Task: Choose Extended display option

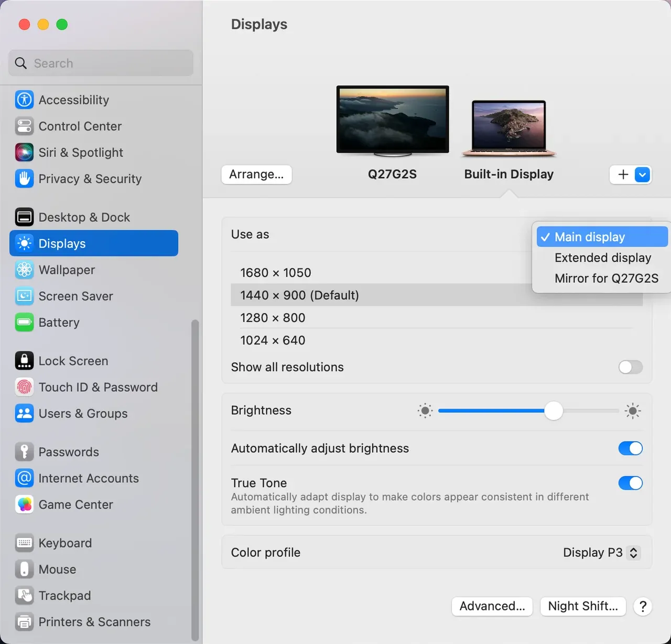Action: tap(602, 257)
